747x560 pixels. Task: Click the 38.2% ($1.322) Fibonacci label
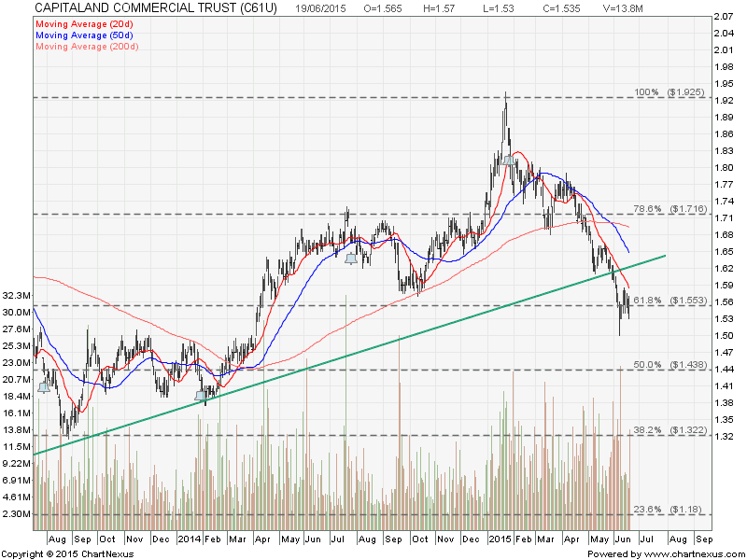669,430
